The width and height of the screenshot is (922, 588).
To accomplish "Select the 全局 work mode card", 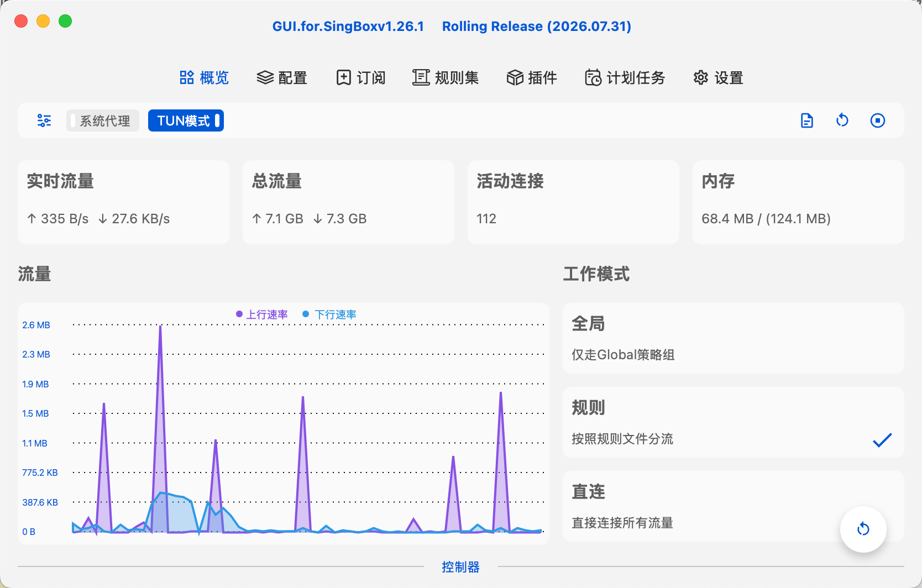I will (734, 338).
